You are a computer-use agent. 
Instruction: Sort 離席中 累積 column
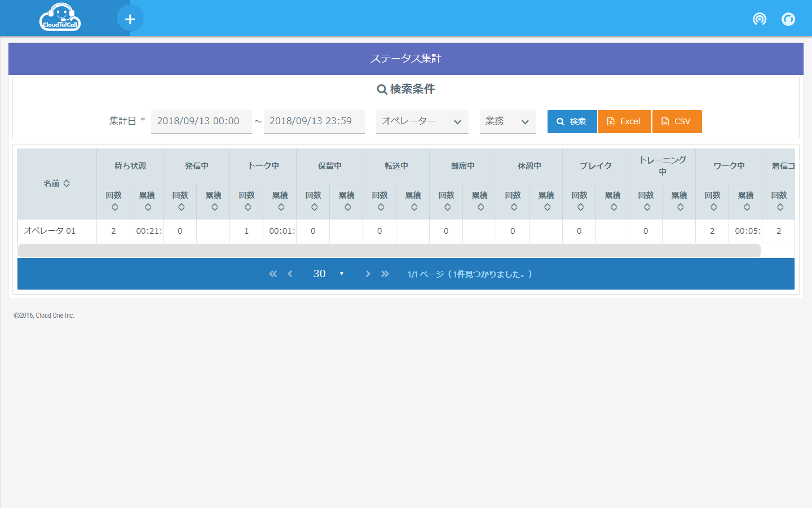pos(479,201)
